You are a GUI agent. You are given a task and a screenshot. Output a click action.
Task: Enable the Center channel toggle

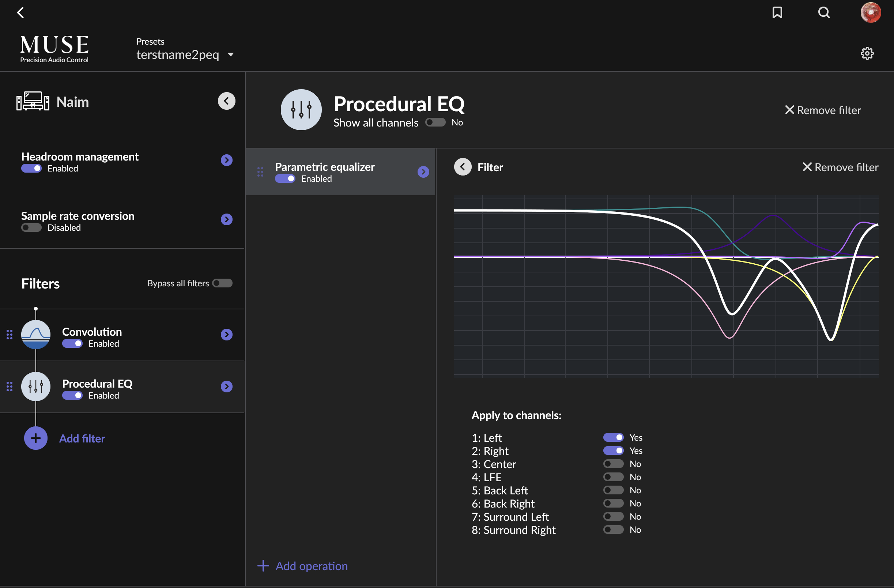[613, 464]
